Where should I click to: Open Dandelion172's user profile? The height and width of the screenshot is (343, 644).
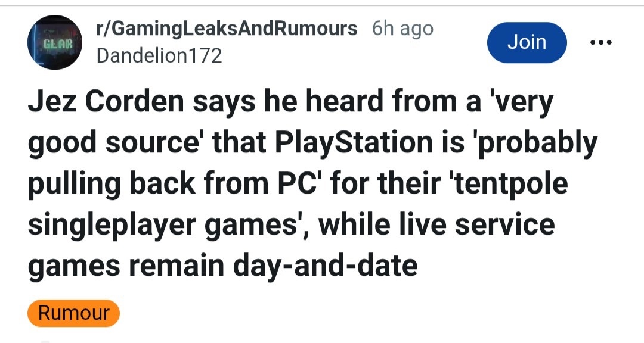pos(159,56)
